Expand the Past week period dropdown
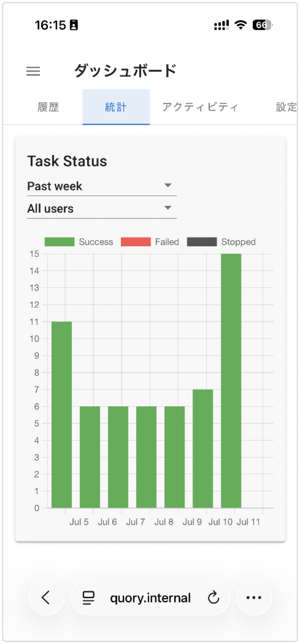The width and height of the screenshot is (300, 644). [x=102, y=186]
